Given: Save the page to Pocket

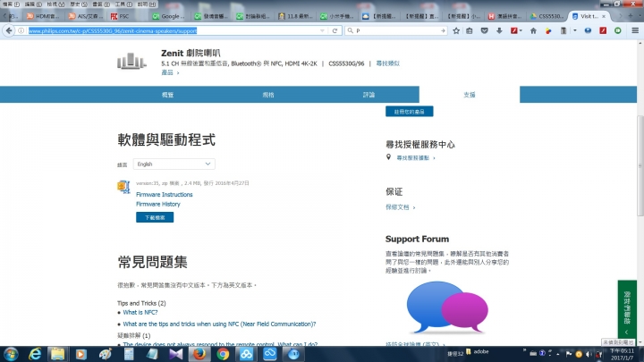Looking at the screenshot, I should point(484,30).
